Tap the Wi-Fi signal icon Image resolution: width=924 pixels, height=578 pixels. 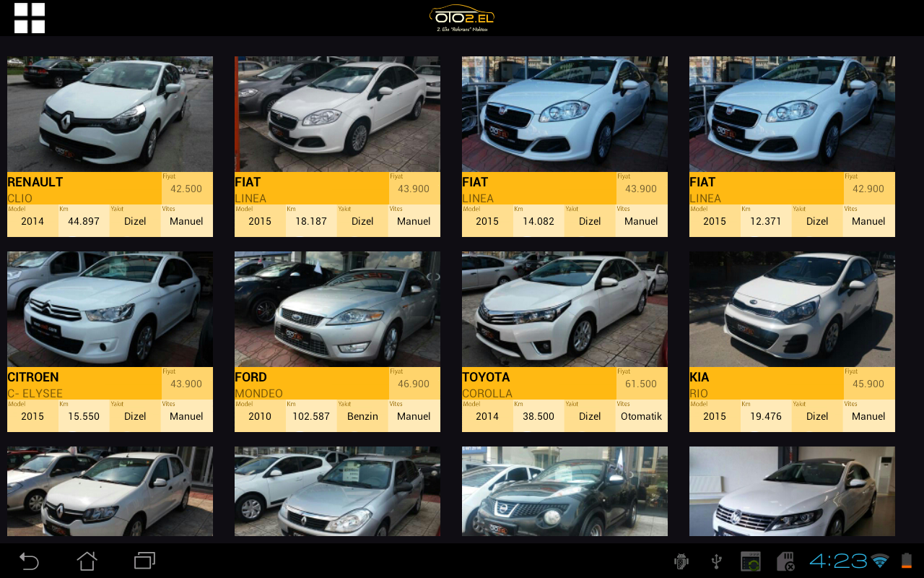[x=879, y=561]
